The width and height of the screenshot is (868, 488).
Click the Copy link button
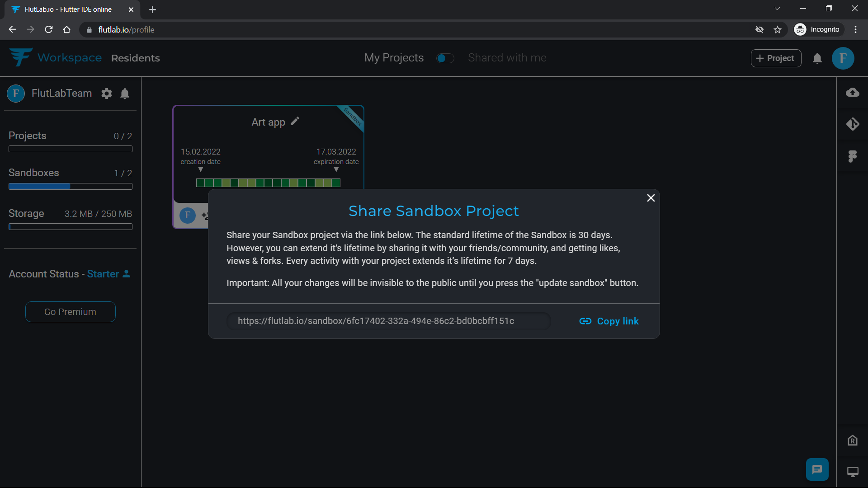click(x=609, y=321)
